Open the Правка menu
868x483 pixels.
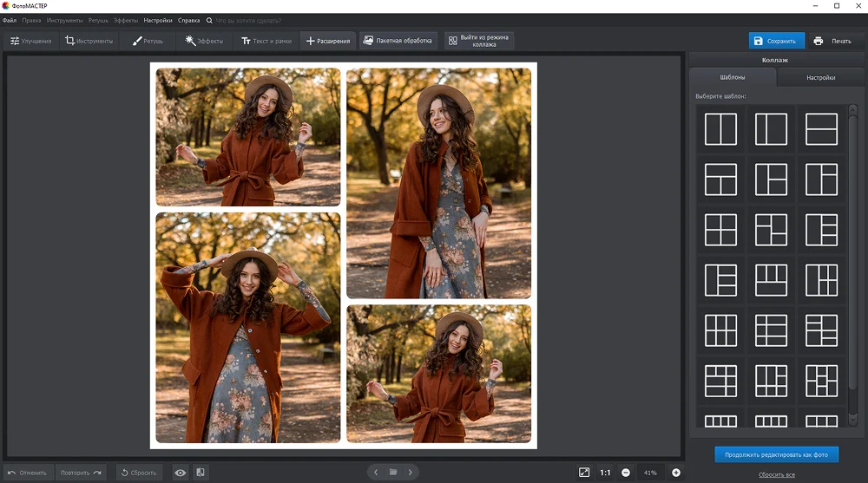point(31,21)
